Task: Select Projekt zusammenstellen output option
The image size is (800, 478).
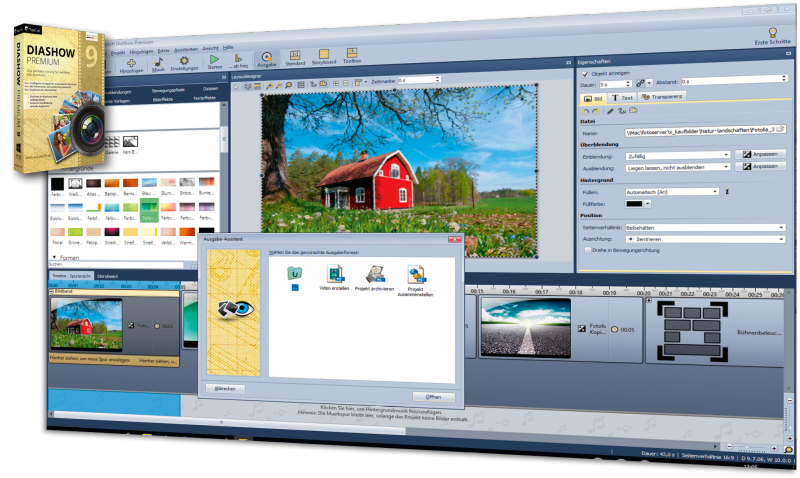Action: [x=416, y=281]
